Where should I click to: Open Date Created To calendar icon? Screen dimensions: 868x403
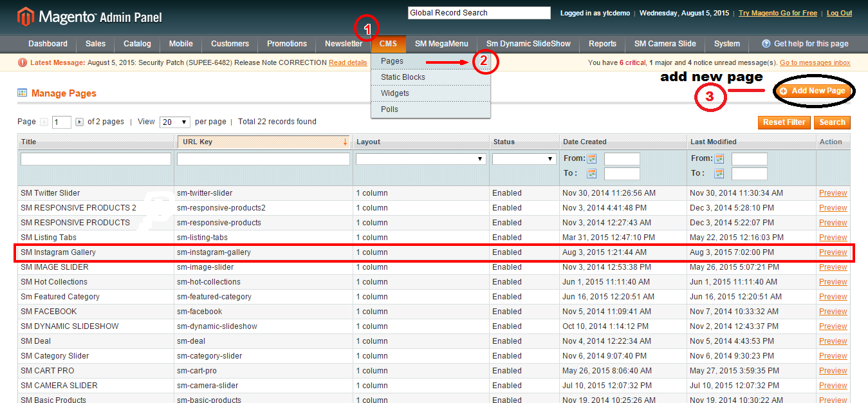click(592, 173)
